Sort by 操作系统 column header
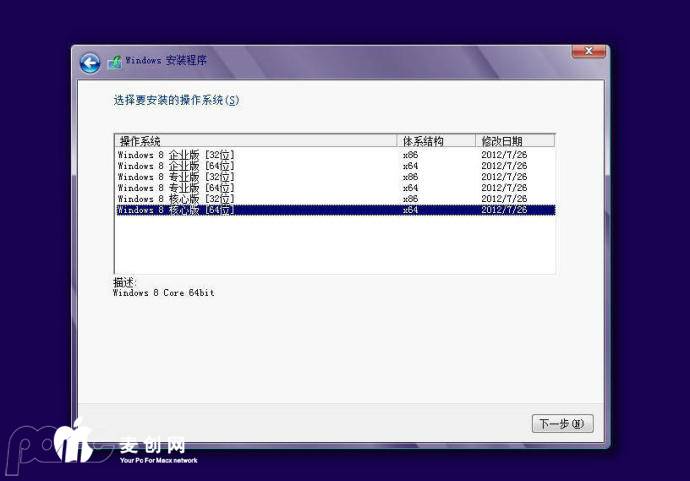The image size is (690, 481). point(256,141)
